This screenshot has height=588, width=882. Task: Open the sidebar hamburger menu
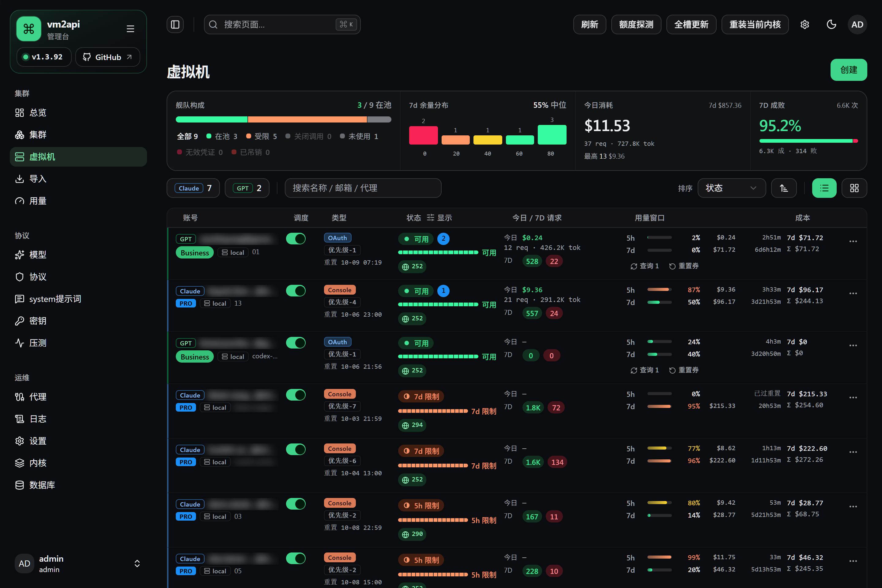click(x=130, y=29)
